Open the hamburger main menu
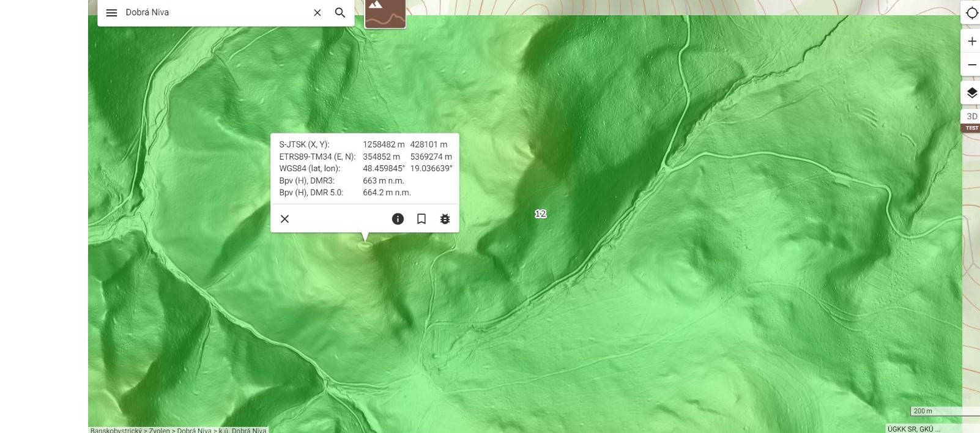The width and height of the screenshot is (980, 433). click(111, 13)
